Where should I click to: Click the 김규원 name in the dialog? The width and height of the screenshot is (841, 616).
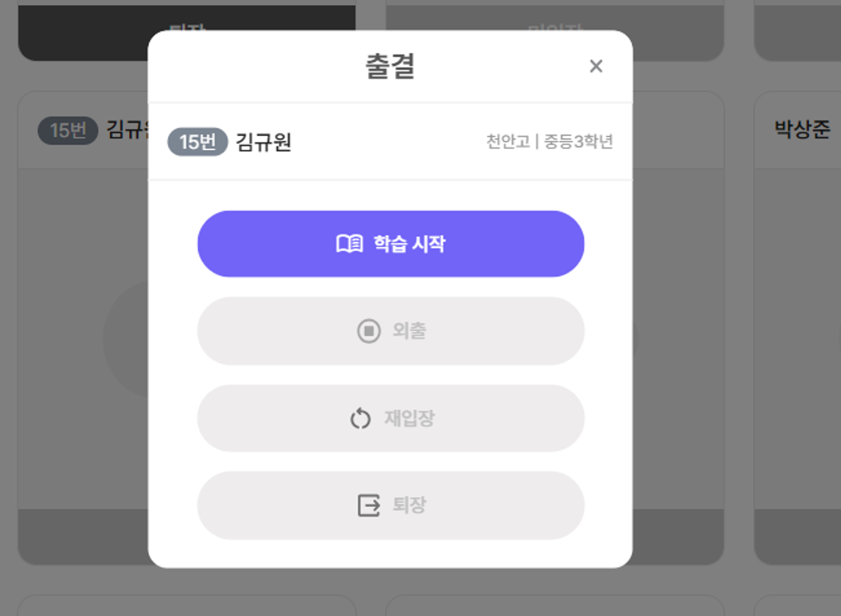click(264, 142)
